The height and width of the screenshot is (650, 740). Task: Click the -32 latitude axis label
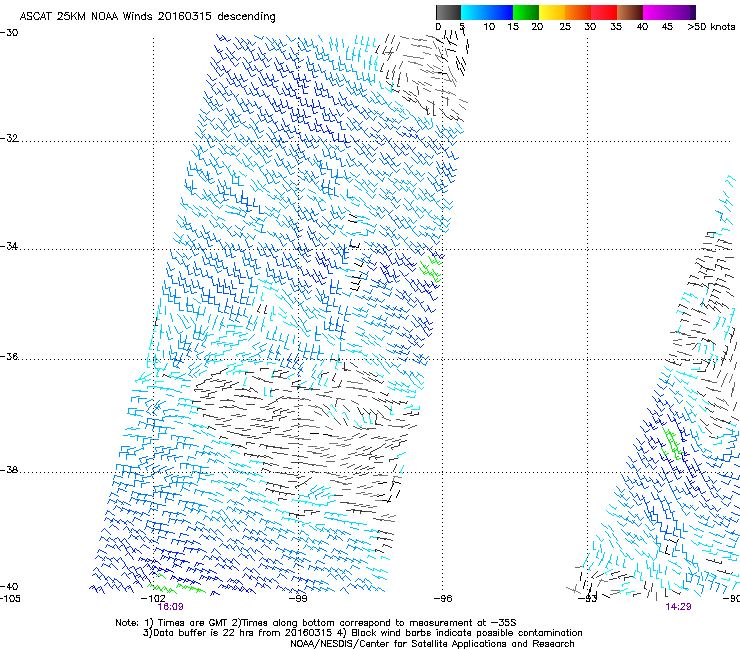click(x=9, y=138)
